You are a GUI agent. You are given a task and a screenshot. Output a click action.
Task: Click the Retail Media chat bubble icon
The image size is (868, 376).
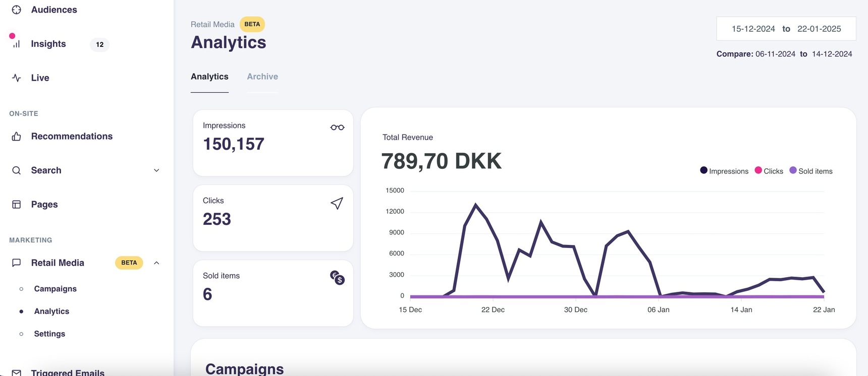pyautogui.click(x=16, y=263)
